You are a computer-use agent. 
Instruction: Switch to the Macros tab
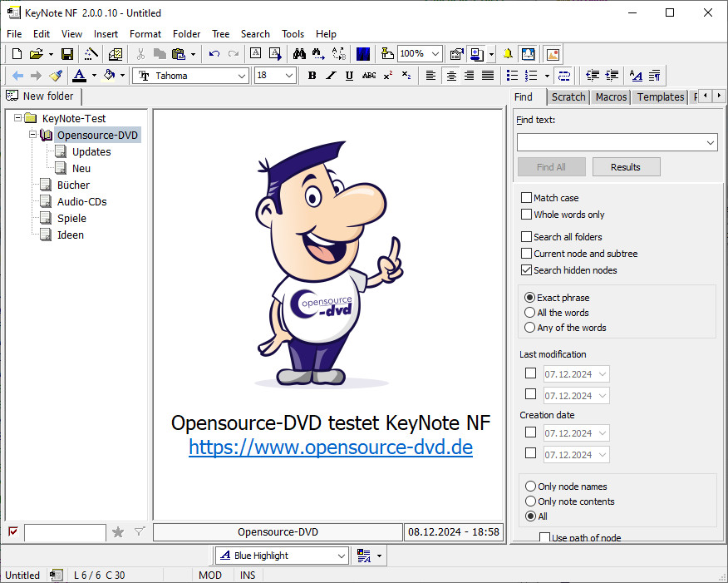(x=611, y=97)
